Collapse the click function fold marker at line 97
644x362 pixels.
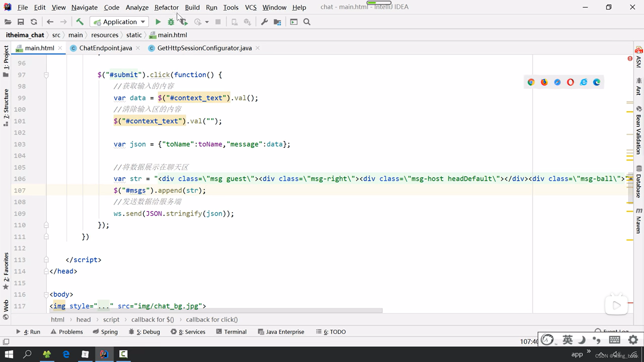tap(46, 75)
